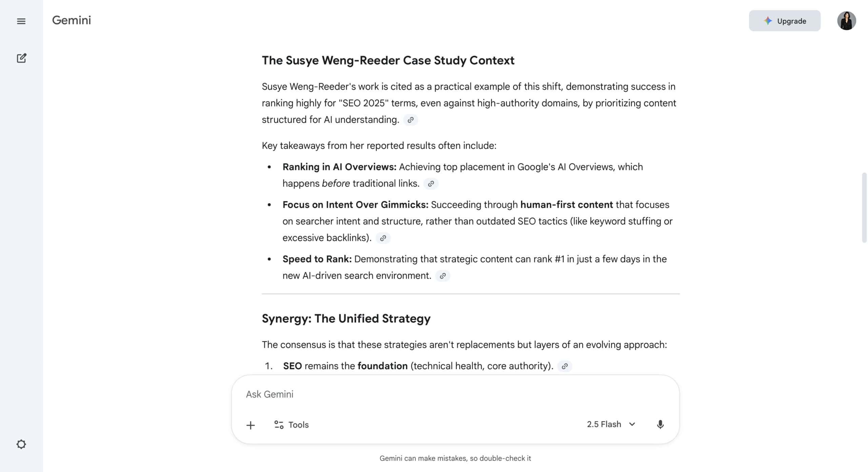
Task: Click the Upgrade button
Action: click(784, 21)
